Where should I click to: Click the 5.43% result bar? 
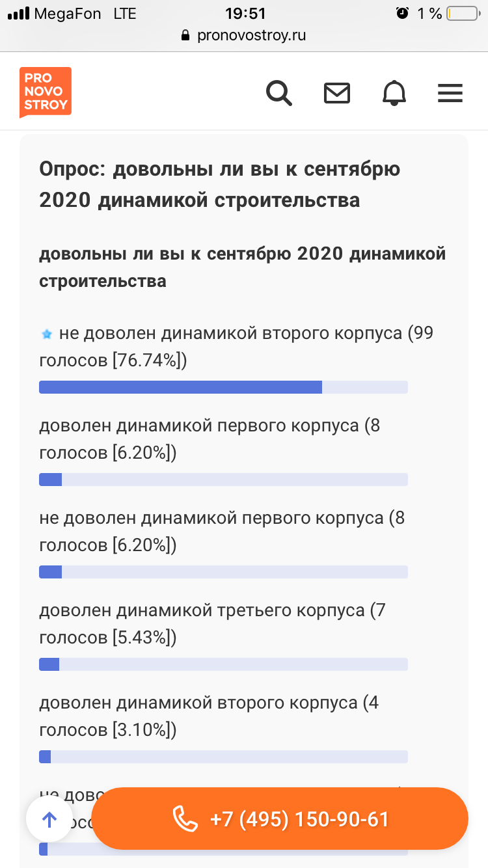223,664
